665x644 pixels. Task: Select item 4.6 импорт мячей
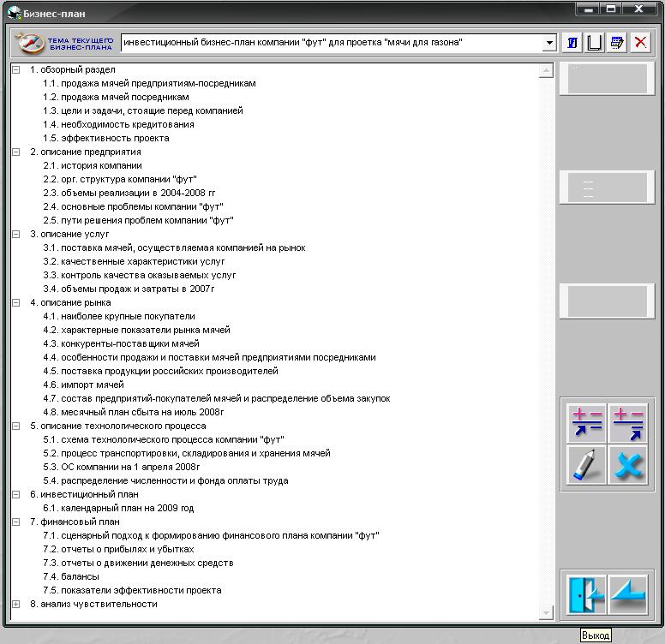(83, 385)
